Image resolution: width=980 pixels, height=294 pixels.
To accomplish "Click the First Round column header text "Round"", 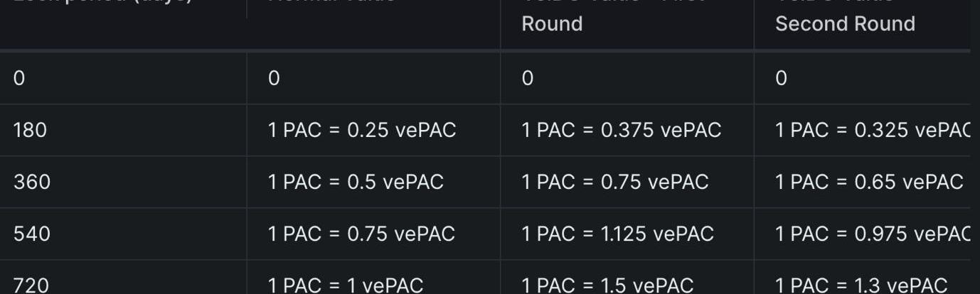I will pos(552,23).
